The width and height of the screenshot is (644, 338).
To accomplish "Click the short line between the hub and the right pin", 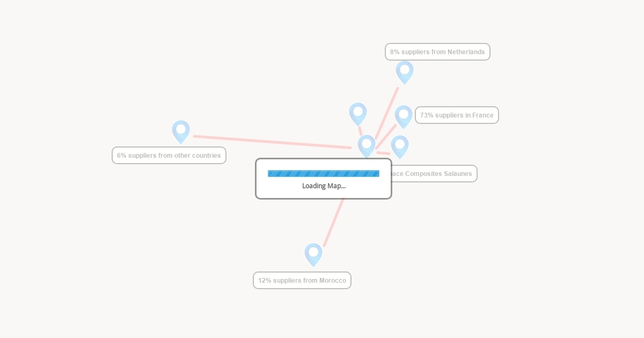I will click(x=383, y=153).
